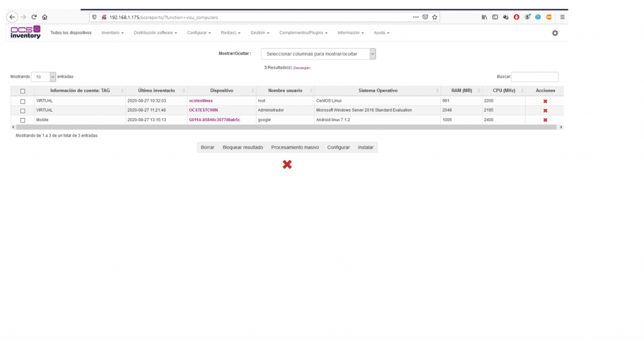Click the orange extension icon in toolbar
Viewport: 644px width, 341px height.
click(x=548, y=17)
